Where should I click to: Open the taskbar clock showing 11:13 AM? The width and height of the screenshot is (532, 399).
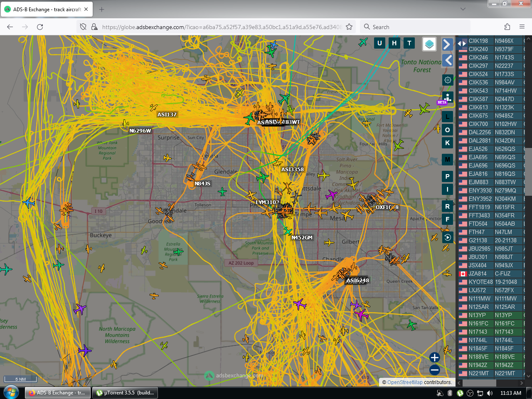pyautogui.click(x=511, y=393)
